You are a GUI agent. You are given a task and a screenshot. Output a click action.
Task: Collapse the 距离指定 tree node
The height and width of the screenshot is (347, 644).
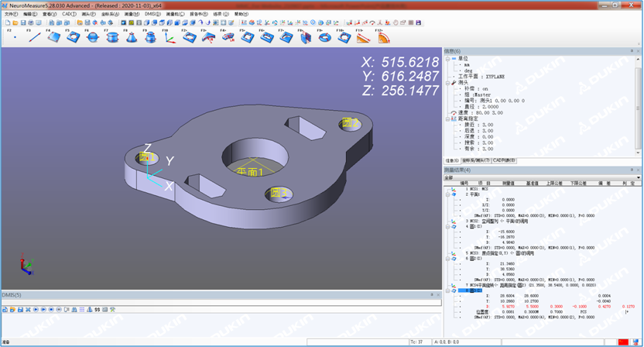(x=447, y=119)
